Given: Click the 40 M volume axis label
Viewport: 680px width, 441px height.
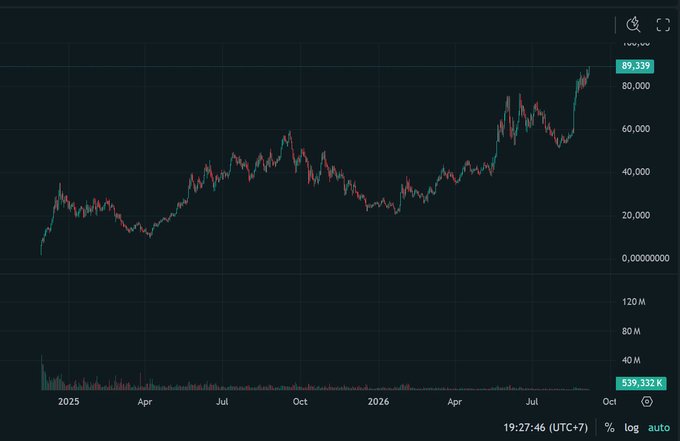Looking at the screenshot, I should (631, 360).
